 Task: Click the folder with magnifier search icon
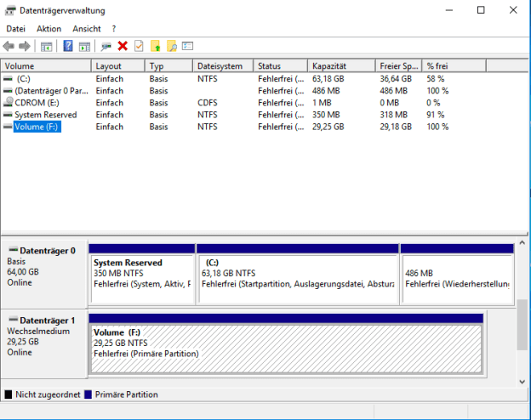[171, 46]
